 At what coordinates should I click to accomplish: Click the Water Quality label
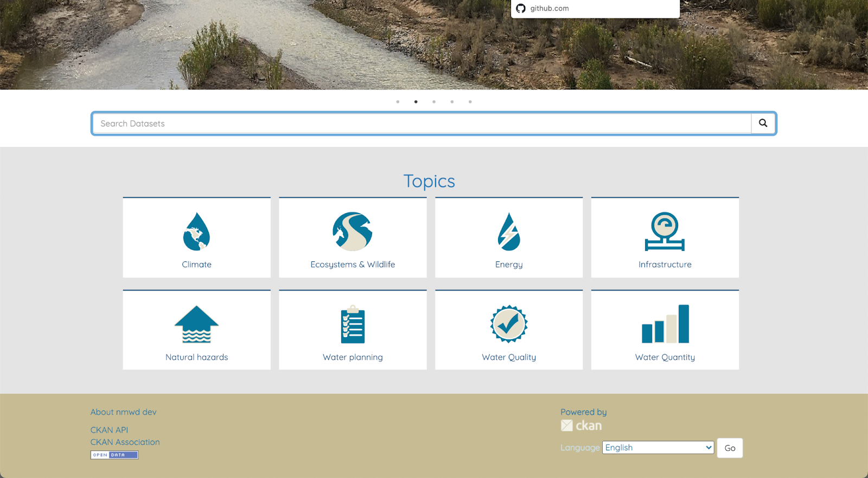(x=509, y=357)
